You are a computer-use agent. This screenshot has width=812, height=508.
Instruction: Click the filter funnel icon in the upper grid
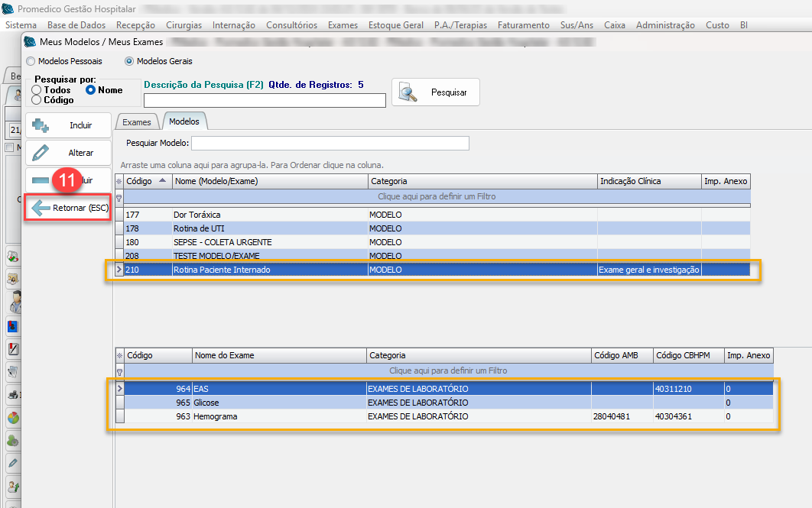(x=119, y=197)
